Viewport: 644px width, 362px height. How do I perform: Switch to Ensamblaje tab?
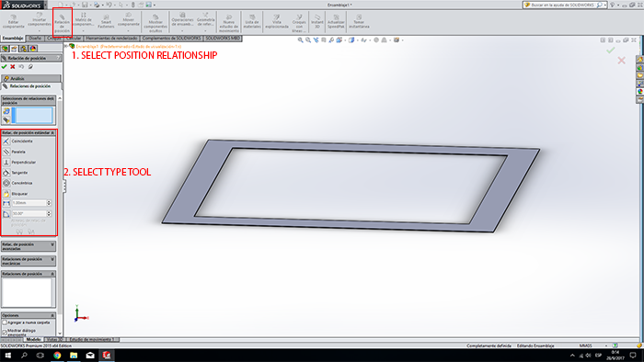(x=13, y=38)
